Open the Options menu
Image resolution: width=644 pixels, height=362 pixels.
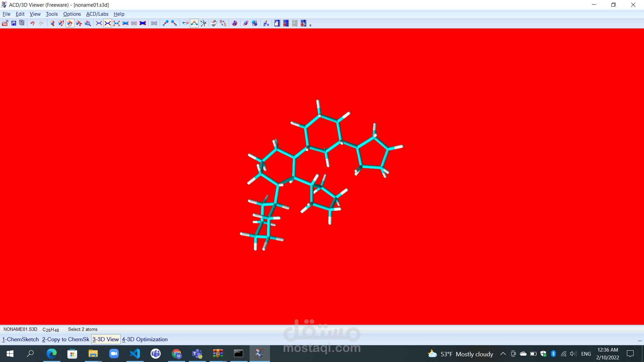click(72, 14)
